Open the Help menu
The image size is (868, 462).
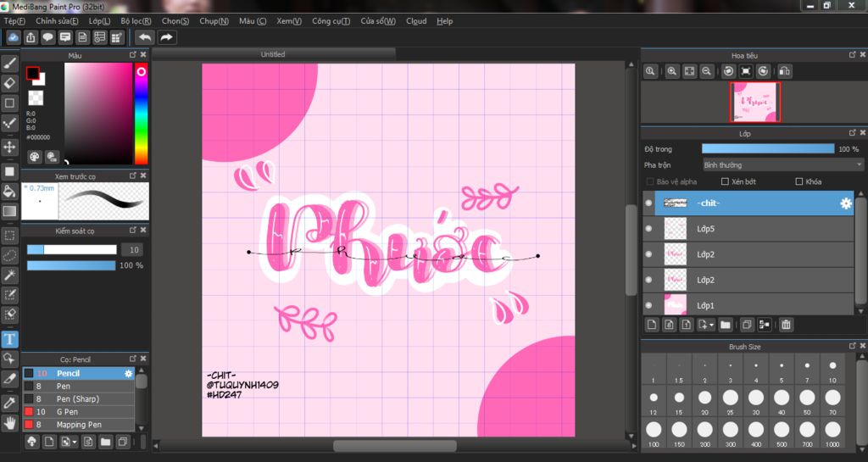point(444,21)
